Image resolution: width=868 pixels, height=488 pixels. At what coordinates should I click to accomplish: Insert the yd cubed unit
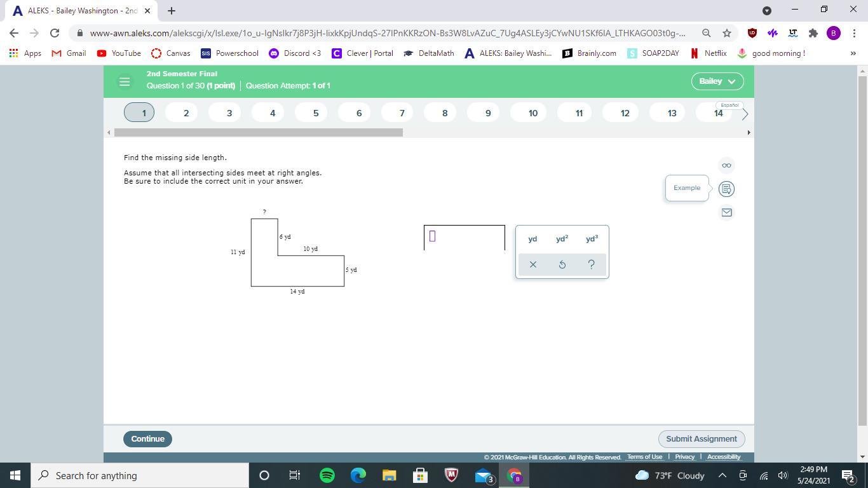click(x=592, y=239)
